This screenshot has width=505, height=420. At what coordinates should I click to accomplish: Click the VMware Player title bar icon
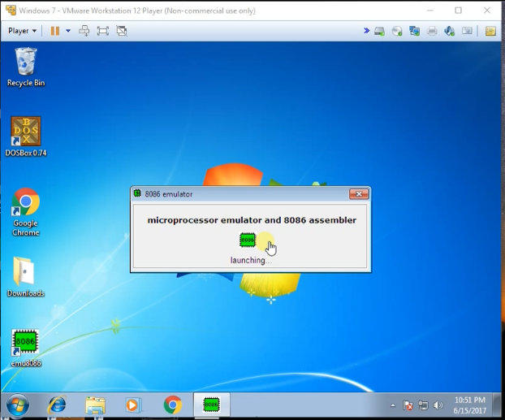coord(11,11)
